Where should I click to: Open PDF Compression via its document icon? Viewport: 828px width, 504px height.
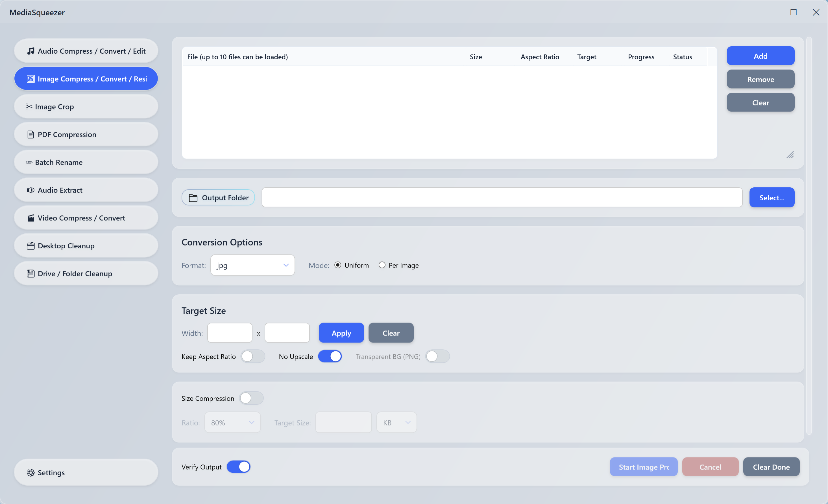[x=30, y=134]
